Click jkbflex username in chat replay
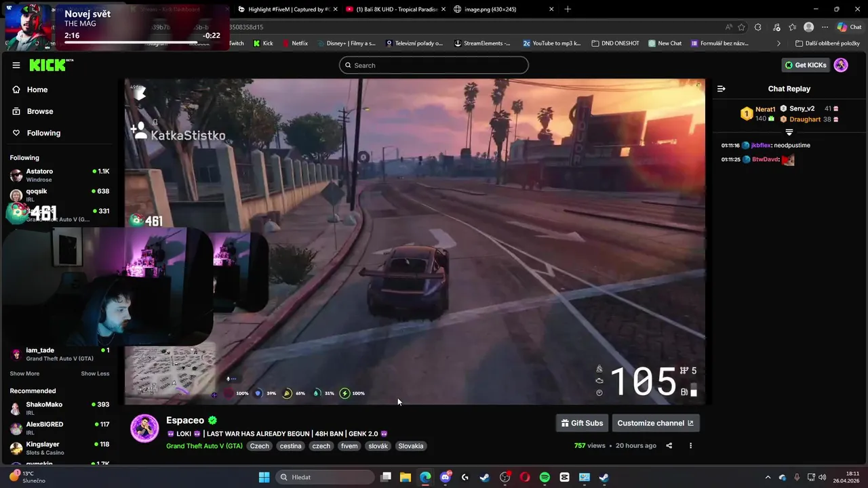Screen dimensions: 868x488 [761, 145]
